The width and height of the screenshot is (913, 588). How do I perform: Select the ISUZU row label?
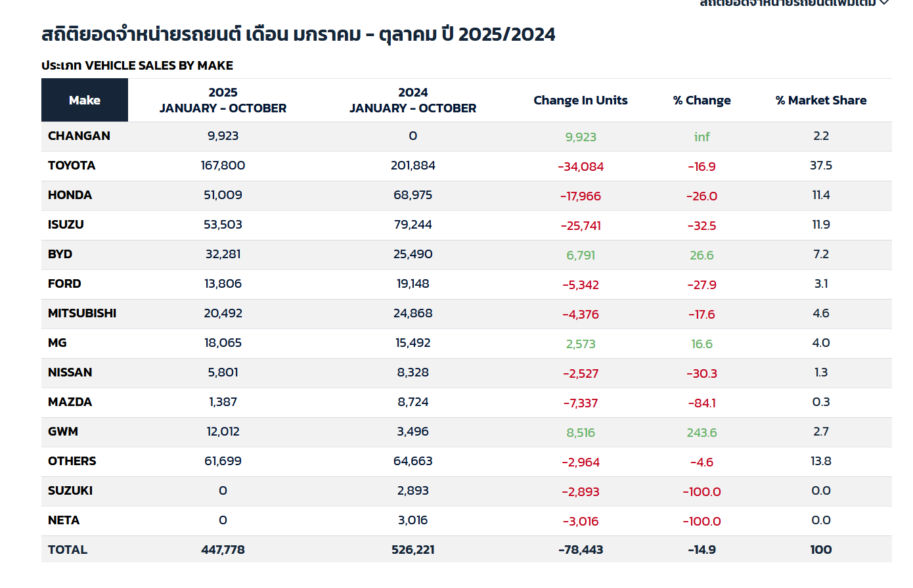66,225
